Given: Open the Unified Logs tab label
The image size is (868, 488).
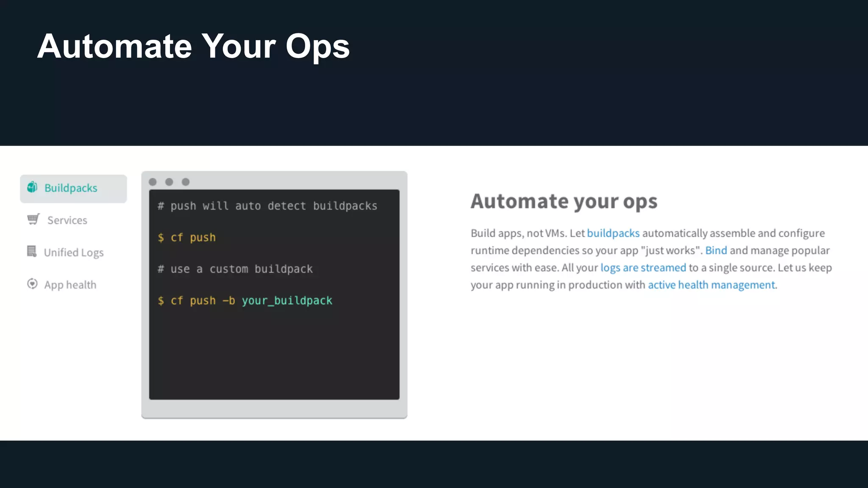Looking at the screenshot, I should coord(74,253).
